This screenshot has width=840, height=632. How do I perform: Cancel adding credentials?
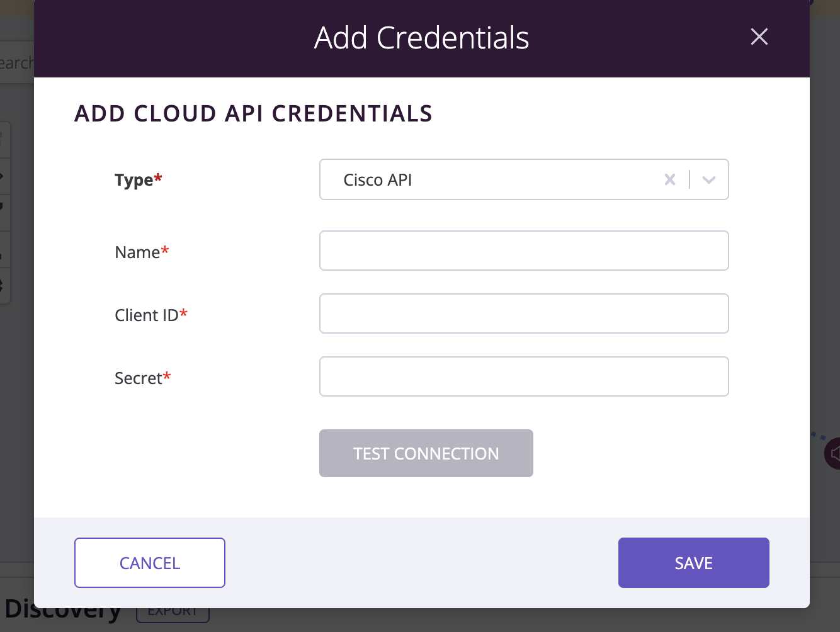[150, 563]
